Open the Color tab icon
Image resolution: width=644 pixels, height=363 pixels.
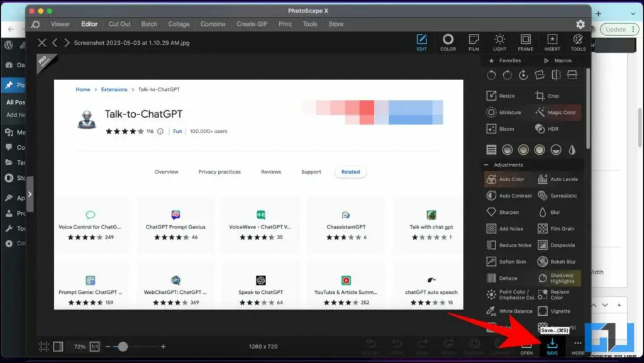coord(448,43)
